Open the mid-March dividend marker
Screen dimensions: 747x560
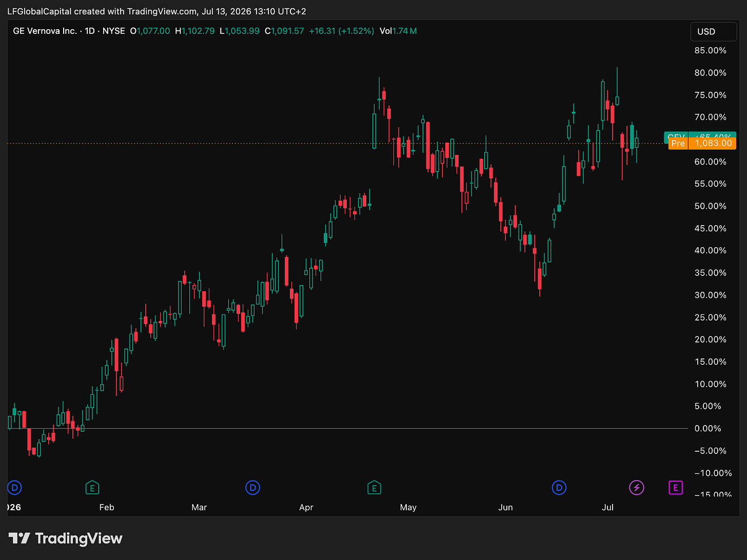tap(252, 488)
